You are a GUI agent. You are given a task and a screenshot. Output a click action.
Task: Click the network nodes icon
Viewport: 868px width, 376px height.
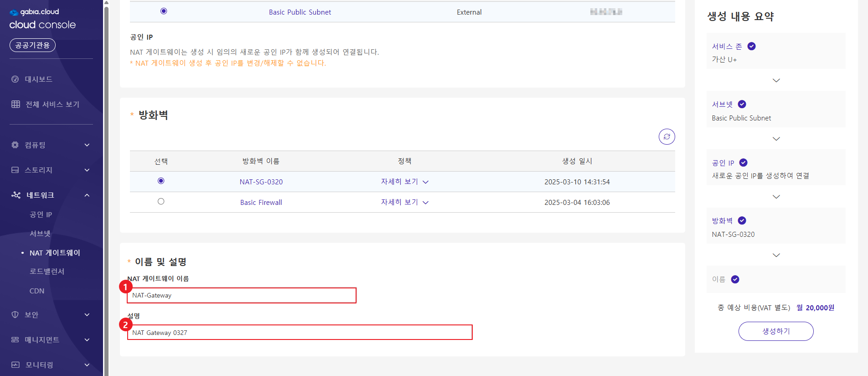point(16,195)
